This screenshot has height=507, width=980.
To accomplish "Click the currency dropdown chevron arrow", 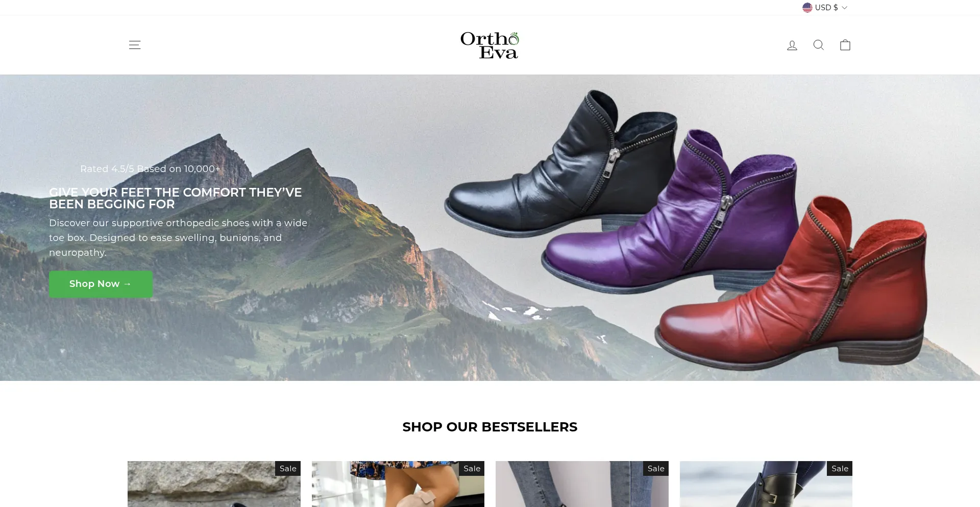I will coord(844,8).
